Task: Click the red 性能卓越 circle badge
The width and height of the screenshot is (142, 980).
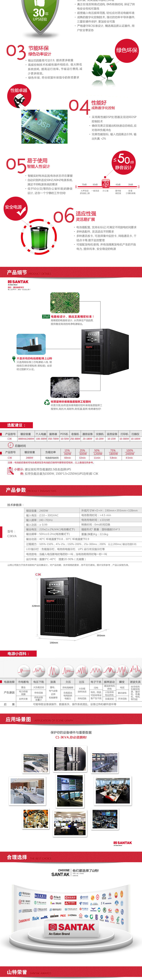Action: pos(19,96)
